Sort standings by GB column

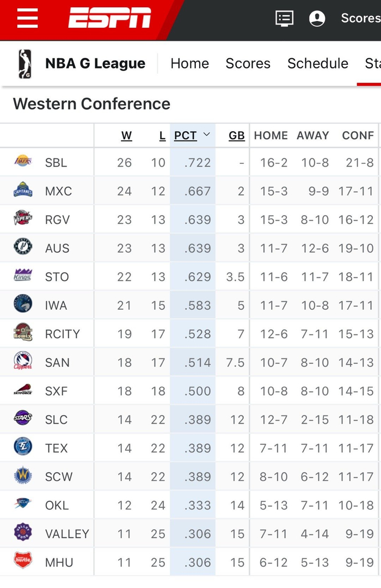[236, 136]
